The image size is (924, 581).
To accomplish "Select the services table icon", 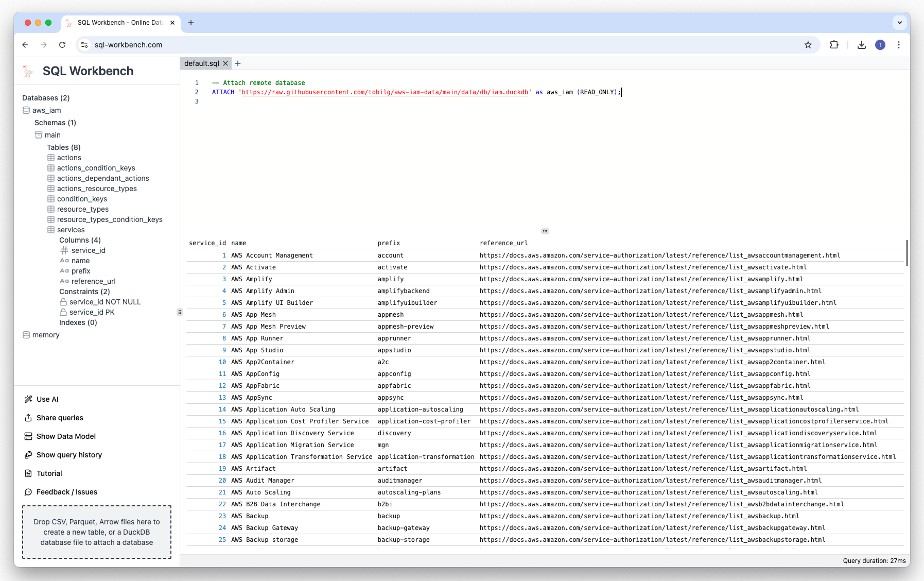I will click(51, 230).
